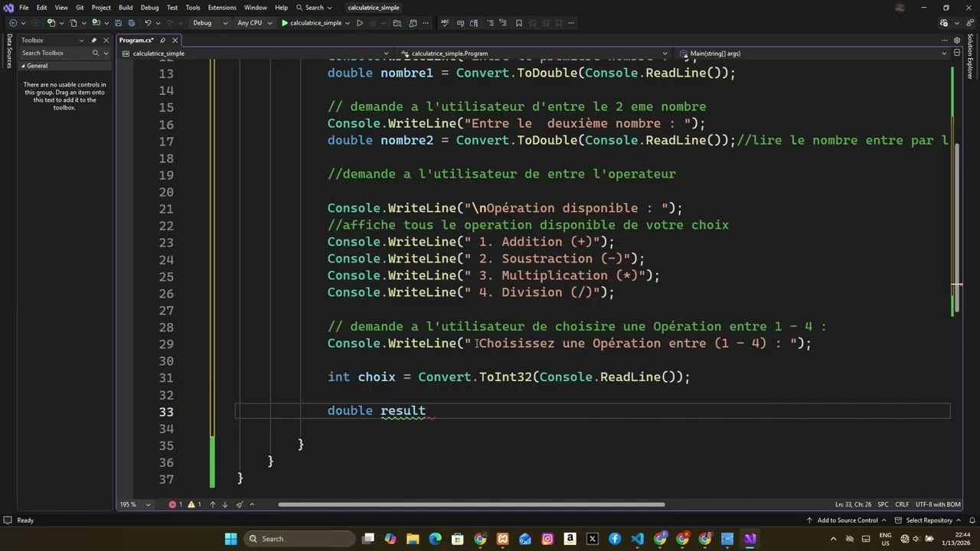The width and height of the screenshot is (980, 551).
Task: Open the Test menu
Action: (x=172, y=8)
